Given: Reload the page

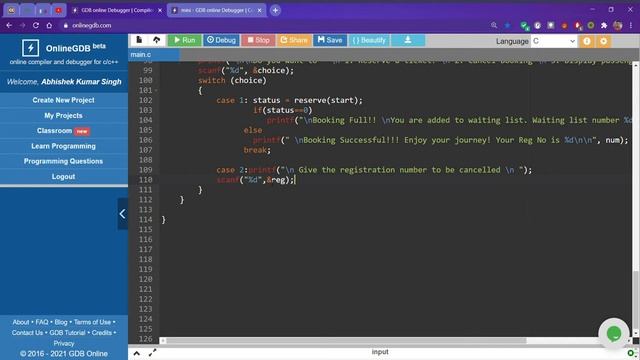Looking at the screenshot, I should (36, 25).
